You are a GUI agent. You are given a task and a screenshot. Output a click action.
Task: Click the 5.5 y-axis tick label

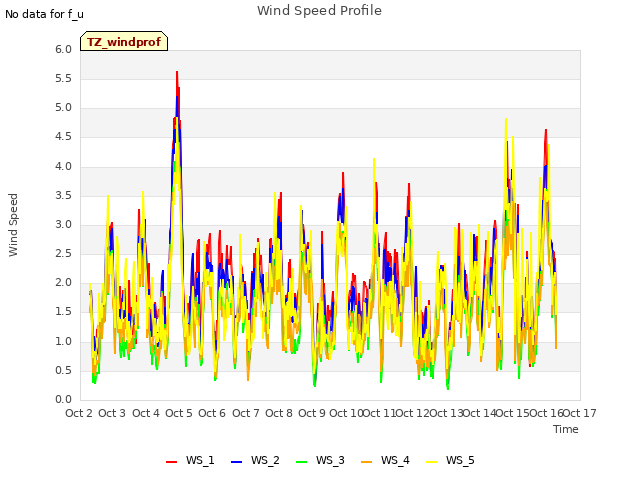coord(64,78)
